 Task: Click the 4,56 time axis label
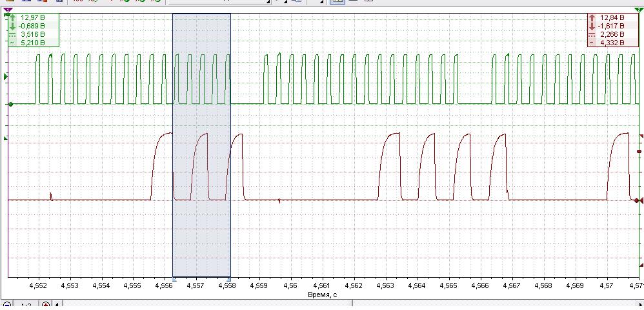(290, 285)
